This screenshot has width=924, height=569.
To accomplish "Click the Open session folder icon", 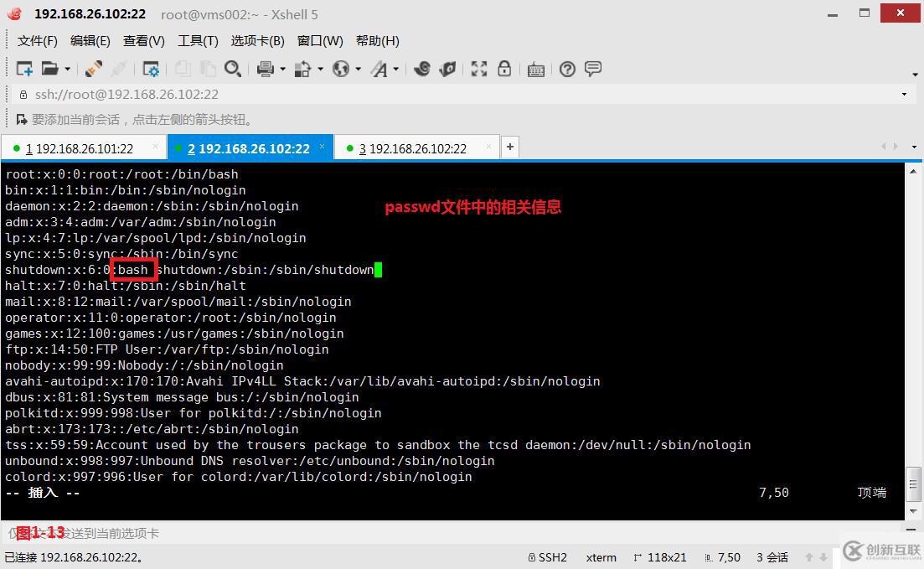I will coord(50,69).
